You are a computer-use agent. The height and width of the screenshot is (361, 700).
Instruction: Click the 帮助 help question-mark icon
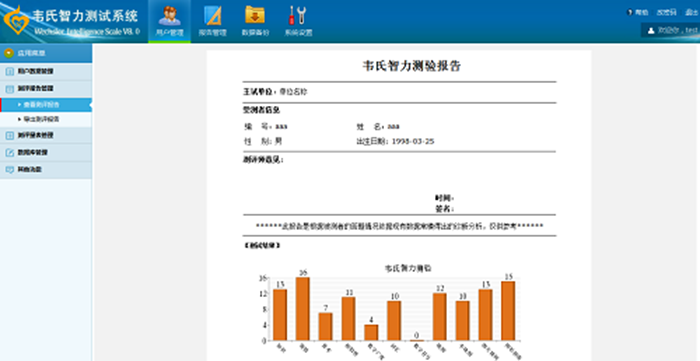629,12
